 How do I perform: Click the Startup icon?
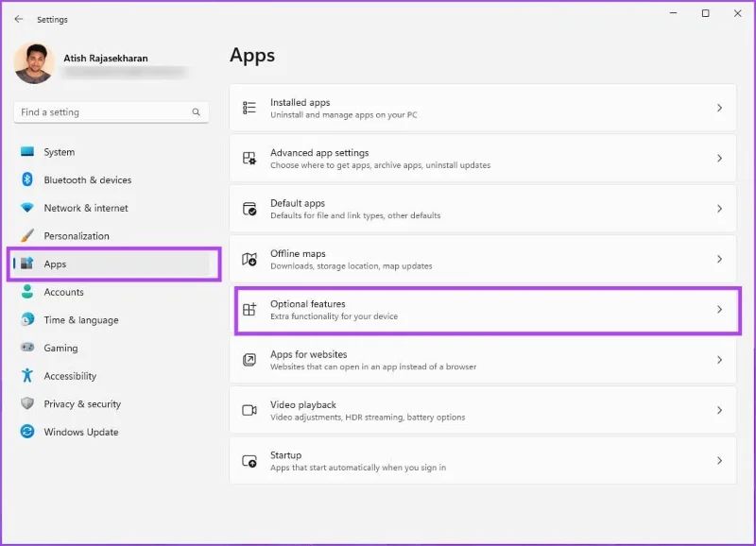click(249, 461)
